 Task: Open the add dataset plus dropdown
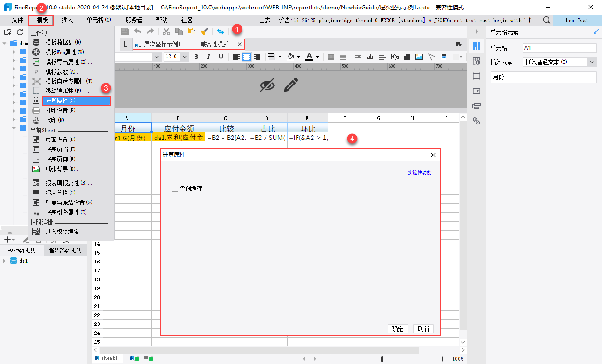point(9,240)
